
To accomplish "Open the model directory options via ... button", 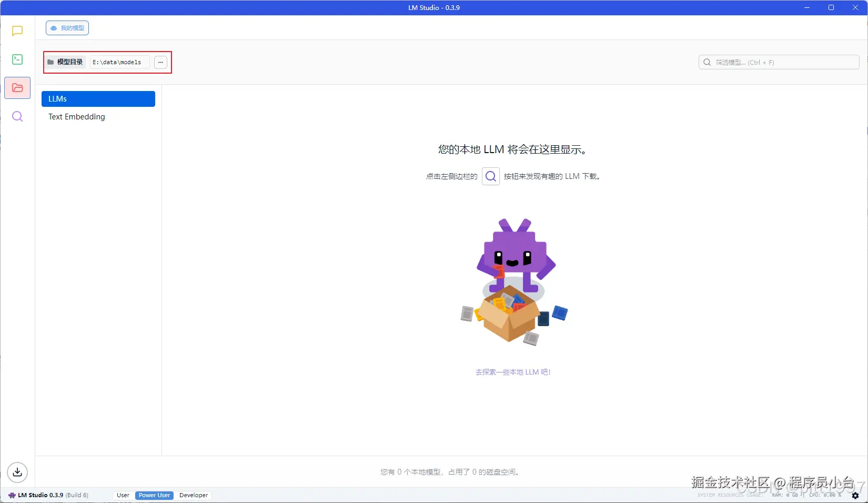I will coord(160,62).
